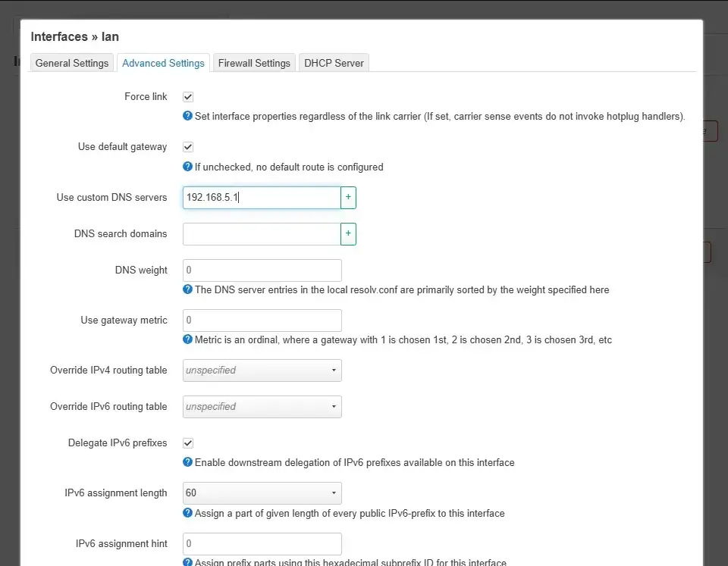Open the Firewall Settings tab
728x566 pixels.
pos(254,63)
